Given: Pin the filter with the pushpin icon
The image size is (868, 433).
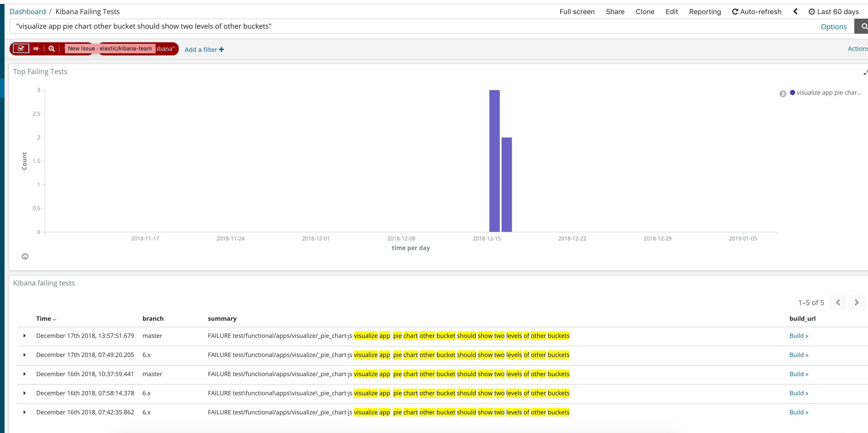Looking at the screenshot, I should 36,49.
